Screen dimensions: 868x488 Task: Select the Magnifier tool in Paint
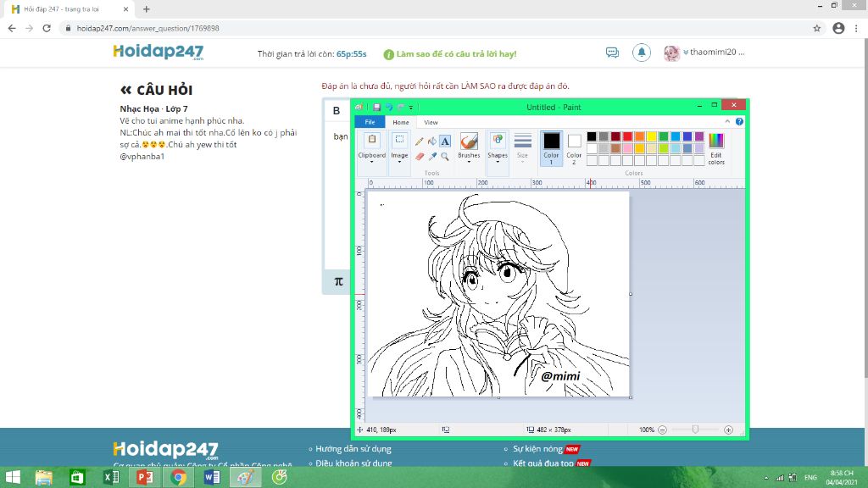445,157
